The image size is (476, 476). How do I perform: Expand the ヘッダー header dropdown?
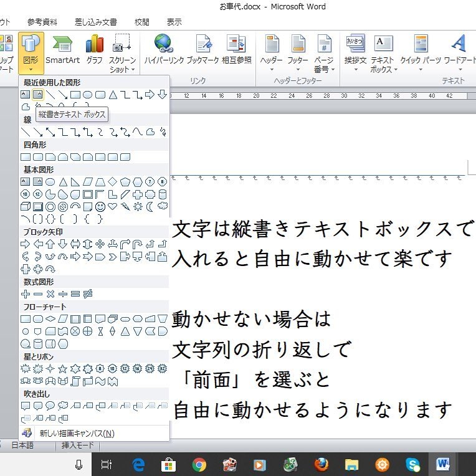click(272, 53)
